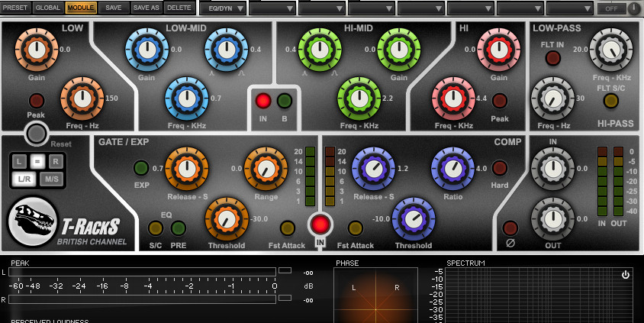Toggle the EQ PRE green button
Viewport: 644px width, 323px height.
click(x=179, y=228)
